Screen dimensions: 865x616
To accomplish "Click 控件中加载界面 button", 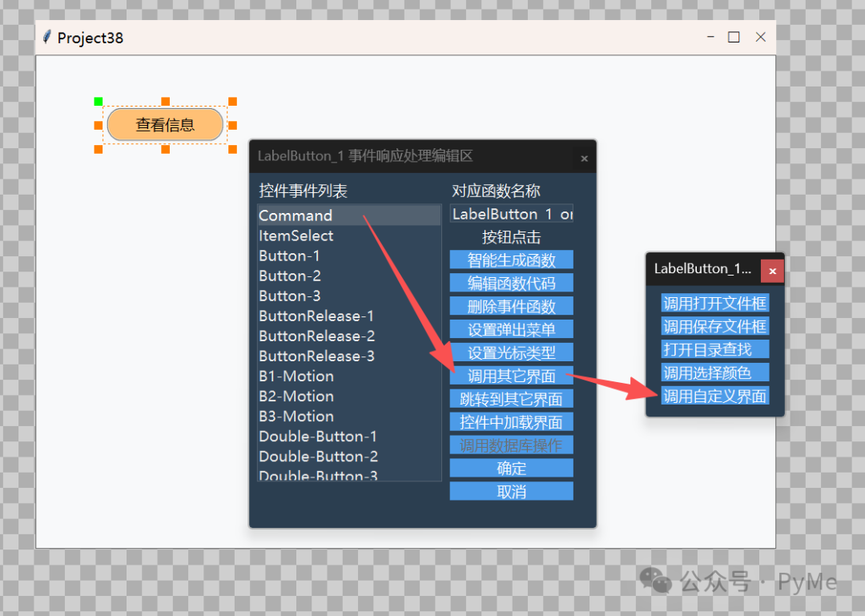I will coord(511,421).
